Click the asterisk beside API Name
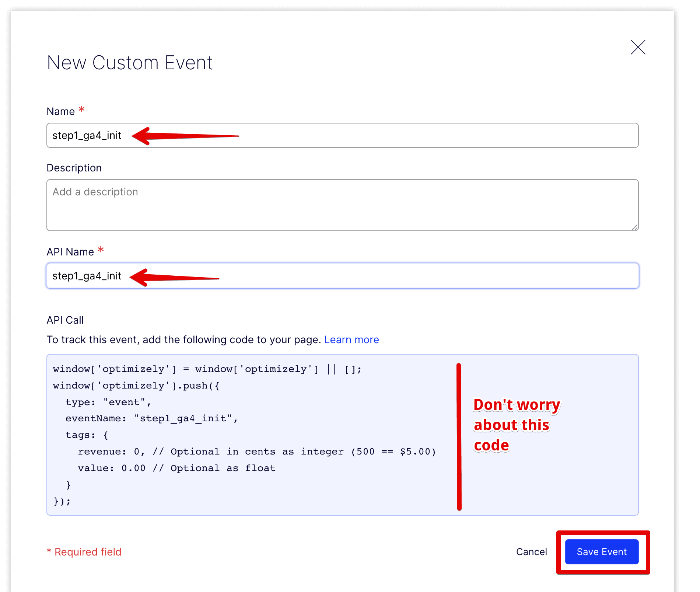 click(x=101, y=250)
